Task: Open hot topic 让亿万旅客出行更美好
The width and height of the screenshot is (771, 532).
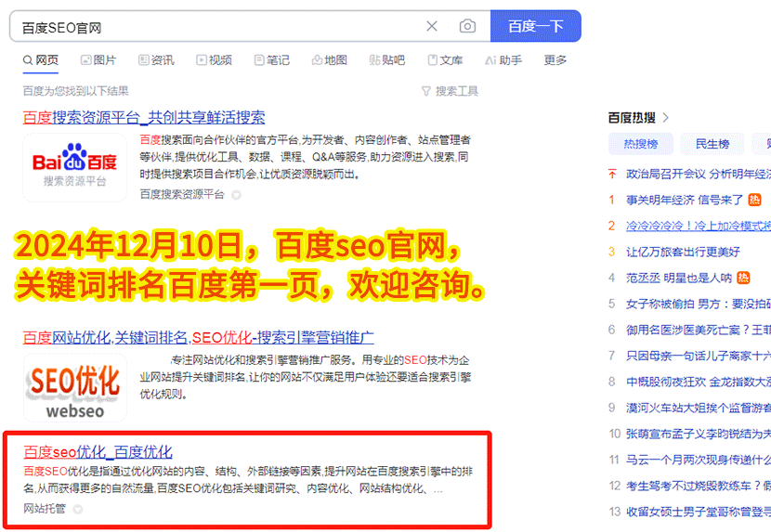Action: 683,252
